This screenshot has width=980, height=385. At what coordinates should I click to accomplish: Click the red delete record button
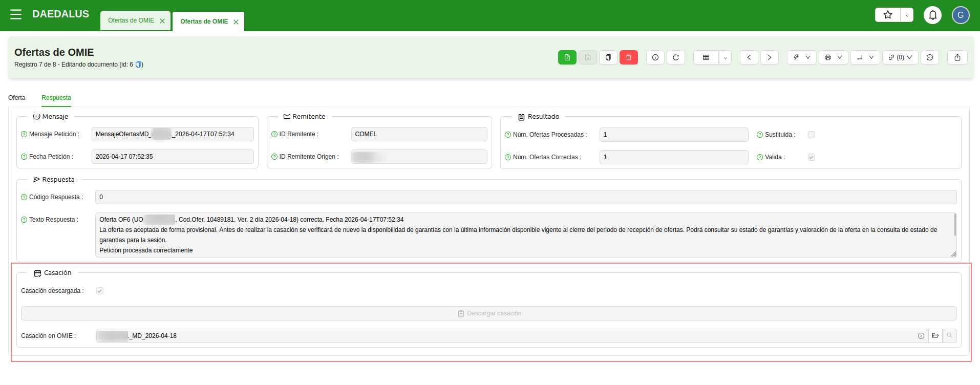click(628, 57)
